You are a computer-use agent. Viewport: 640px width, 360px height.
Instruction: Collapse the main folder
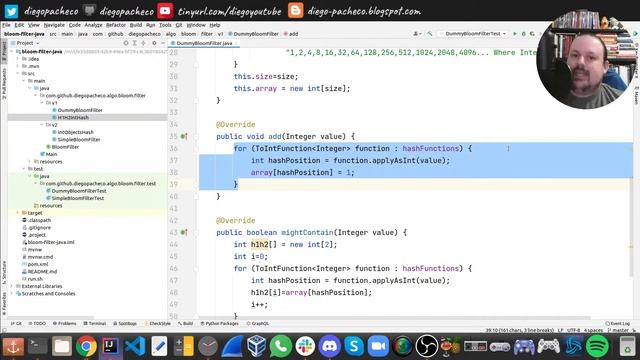(x=24, y=81)
